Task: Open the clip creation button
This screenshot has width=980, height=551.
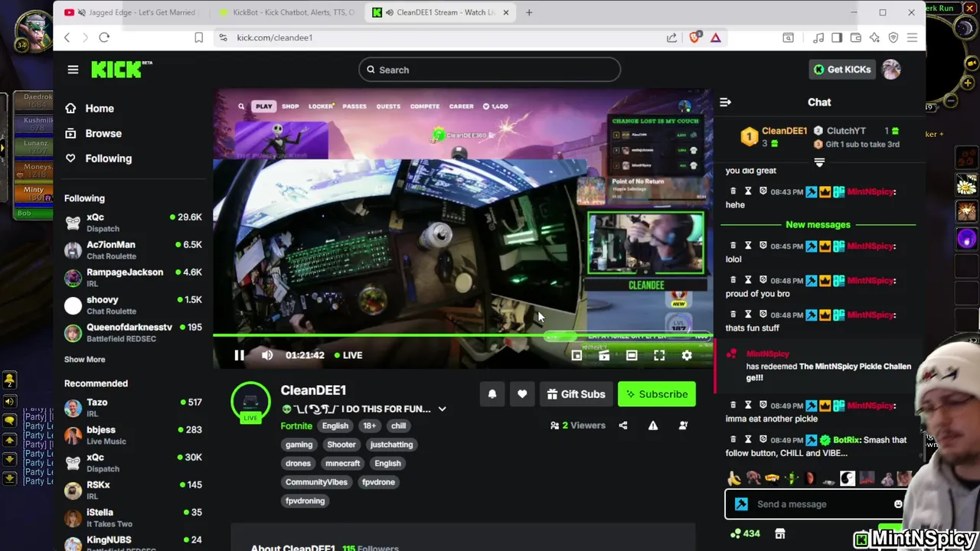Action: coord(604,355)
